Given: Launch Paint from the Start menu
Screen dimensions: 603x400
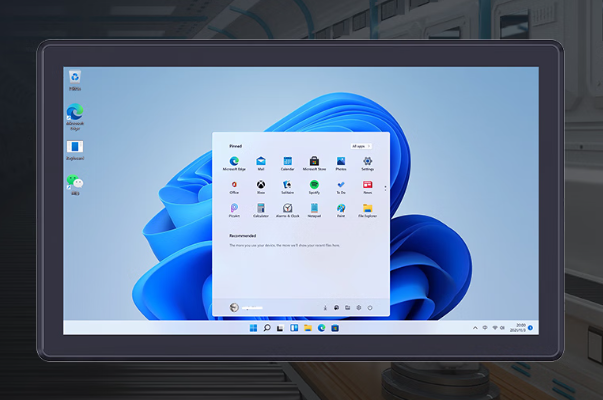Looking at the screenshot, I should pos(341,208).
